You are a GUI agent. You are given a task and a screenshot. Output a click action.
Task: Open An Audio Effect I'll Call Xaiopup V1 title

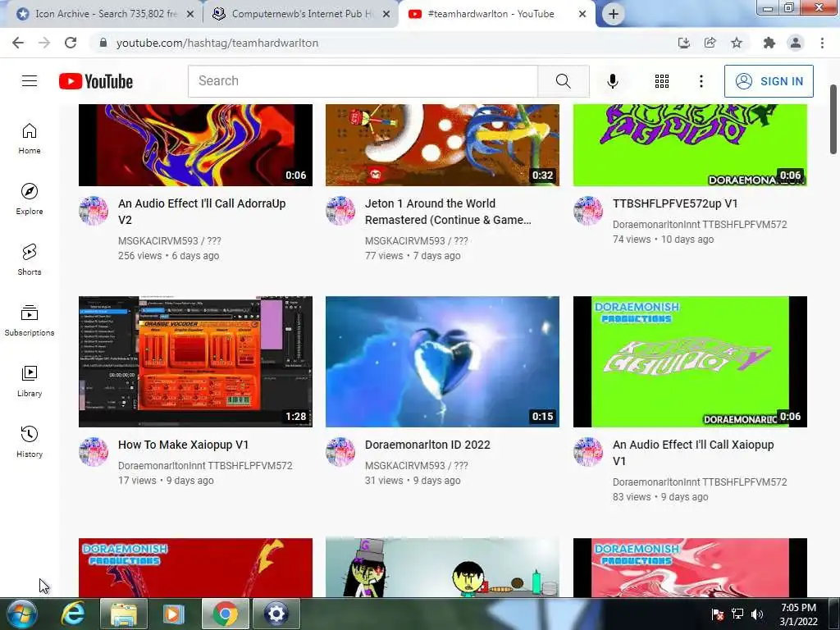tap(693, 453)
